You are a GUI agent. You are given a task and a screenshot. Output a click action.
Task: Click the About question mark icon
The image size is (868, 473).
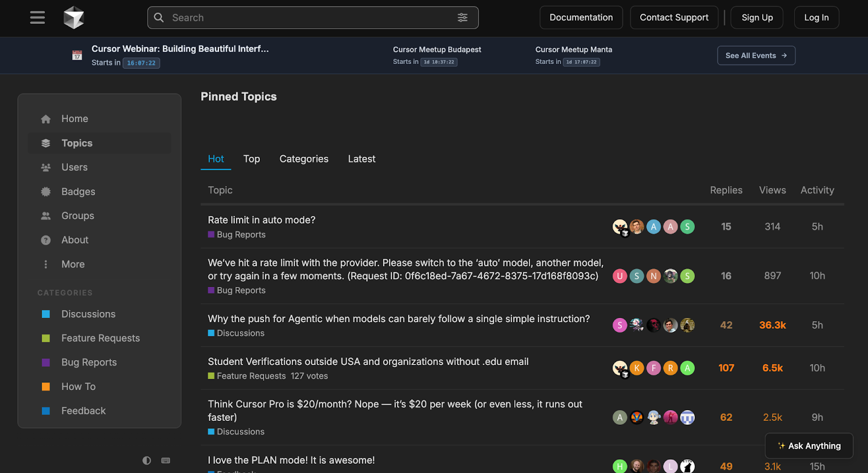[46, 240]
